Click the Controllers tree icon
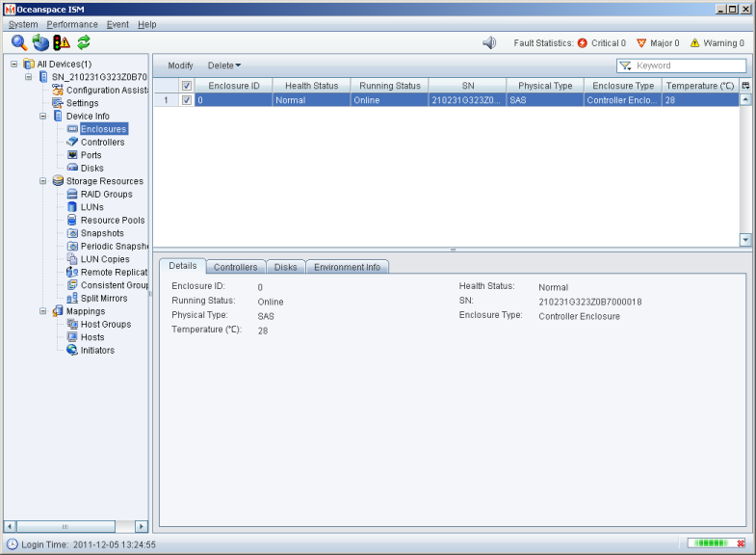This screenshot has height=555, width=756. click(72, 142)
